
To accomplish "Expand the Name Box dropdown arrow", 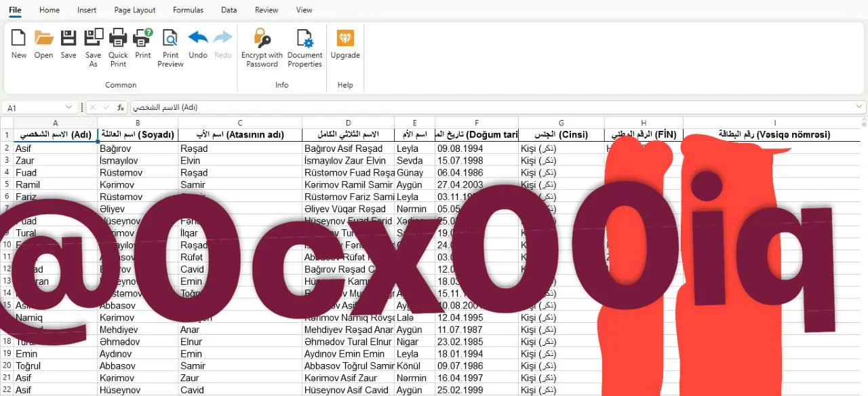I will (x=69, y=107).
